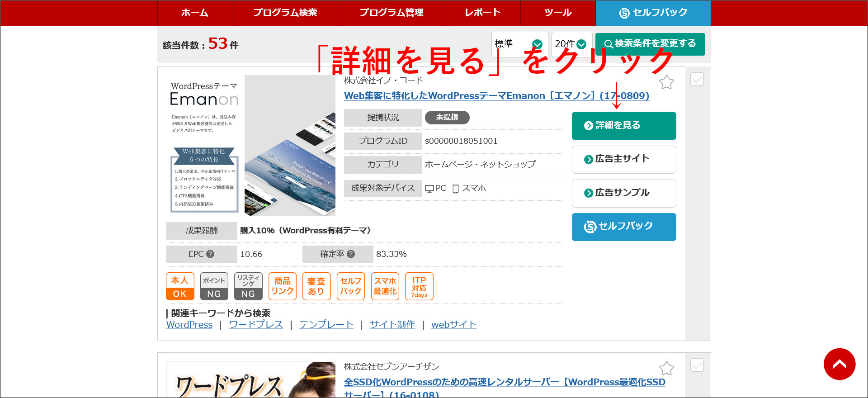Screen dimensions: 868x398
Task: Click the 53 result count number
Action: tap(218, 43)
